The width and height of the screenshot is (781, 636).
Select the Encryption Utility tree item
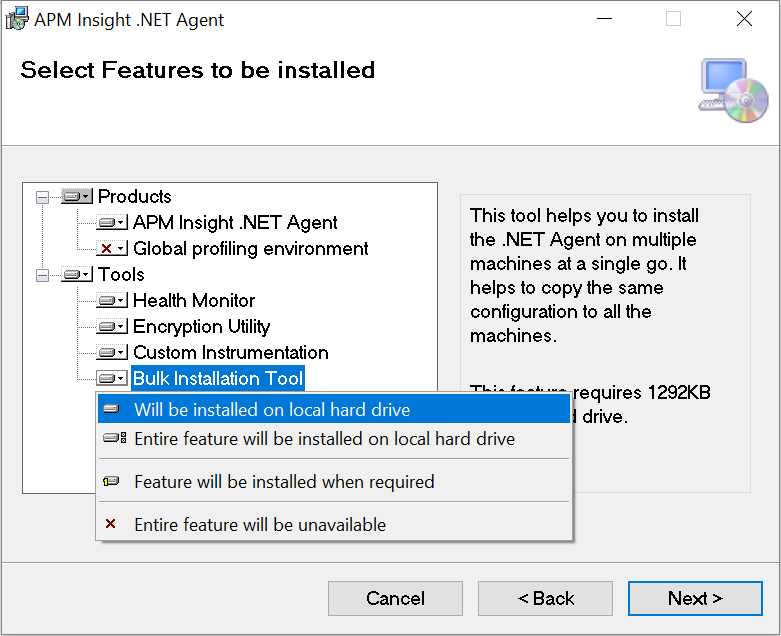(x=201, y=327)
